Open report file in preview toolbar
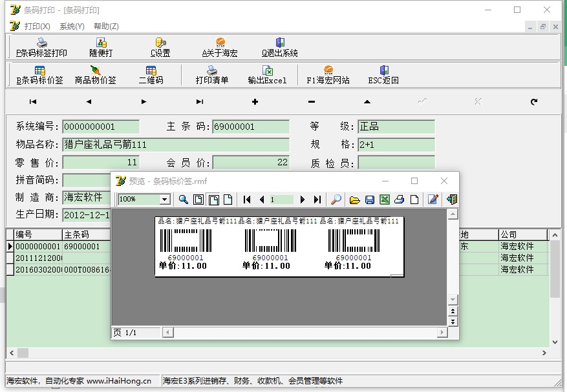 355,200
